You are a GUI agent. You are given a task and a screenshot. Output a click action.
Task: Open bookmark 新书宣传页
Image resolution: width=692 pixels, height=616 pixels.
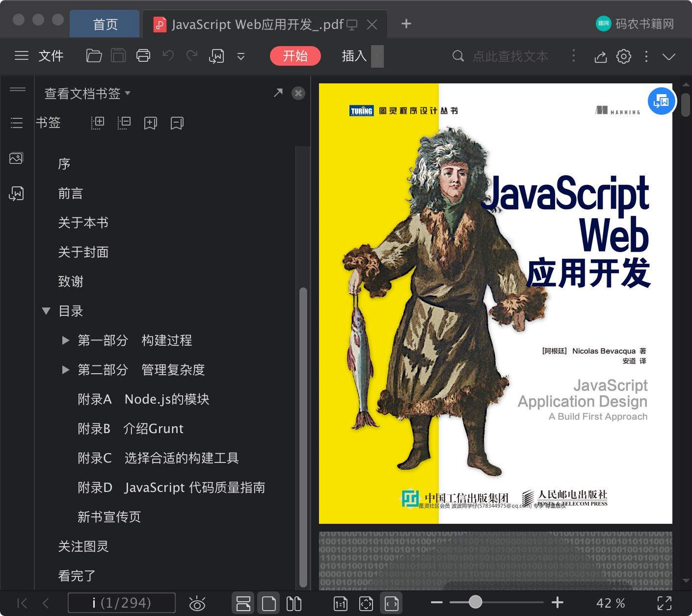tap(109, 517)
